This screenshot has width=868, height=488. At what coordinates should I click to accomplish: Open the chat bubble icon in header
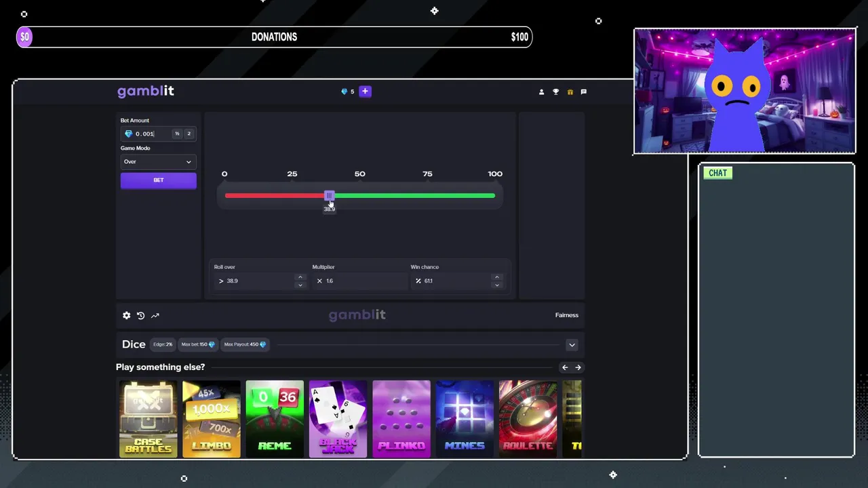point(584,91)
